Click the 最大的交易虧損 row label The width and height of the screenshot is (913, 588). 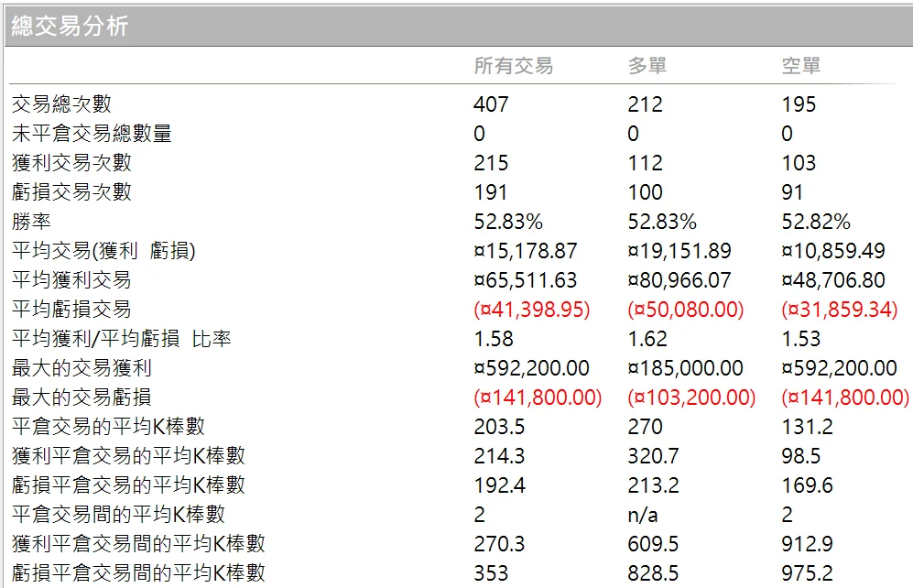point(82,397)
